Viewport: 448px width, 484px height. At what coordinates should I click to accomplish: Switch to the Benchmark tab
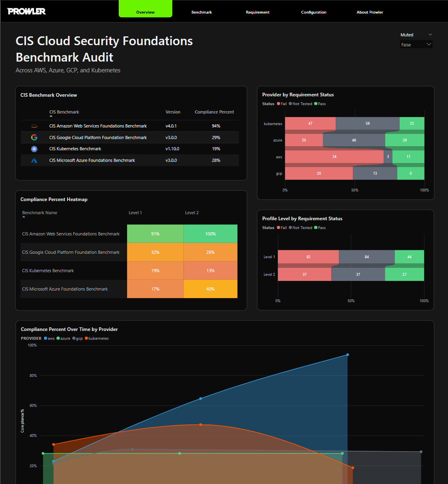click(201, 12)
